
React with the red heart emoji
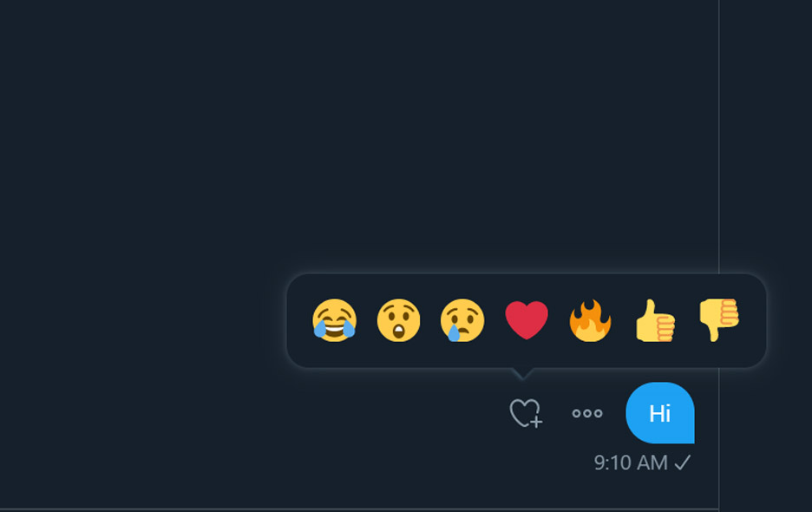(x=527, y=321)
